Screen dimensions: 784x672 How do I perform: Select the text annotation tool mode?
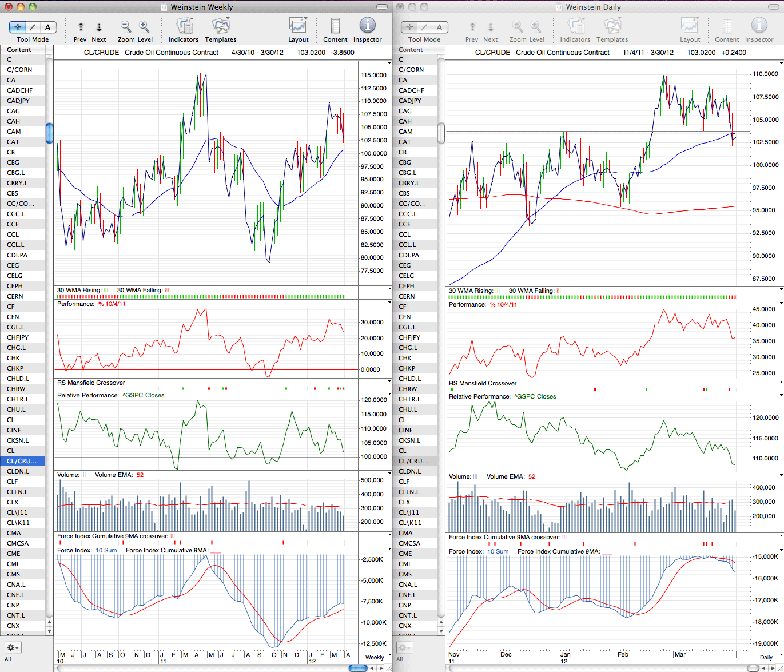tap(48, 27)
